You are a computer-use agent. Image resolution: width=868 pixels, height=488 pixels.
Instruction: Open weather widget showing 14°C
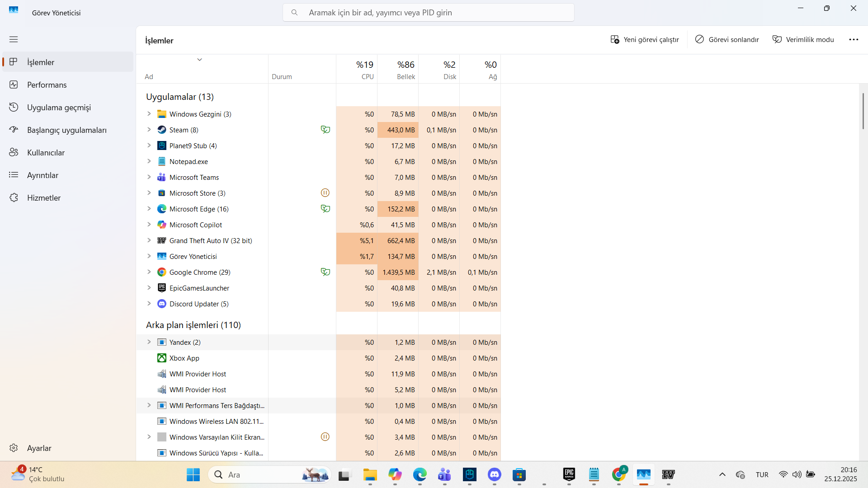click(x=38, y=474)
